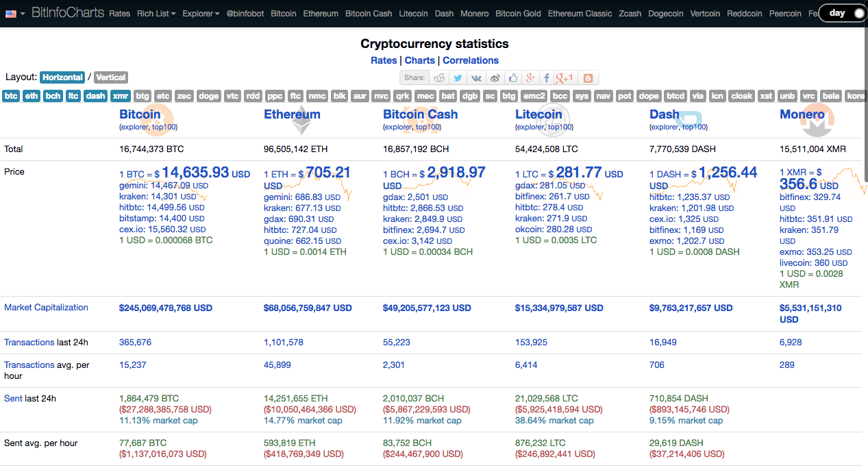Screen dimensions: 868x468
Task: Open the US flag language selector
Action: [x=15, y=13]
